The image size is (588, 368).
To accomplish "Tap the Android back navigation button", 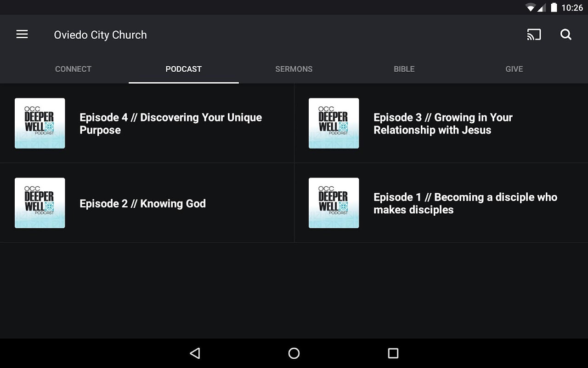I will [x=195, y=353].
